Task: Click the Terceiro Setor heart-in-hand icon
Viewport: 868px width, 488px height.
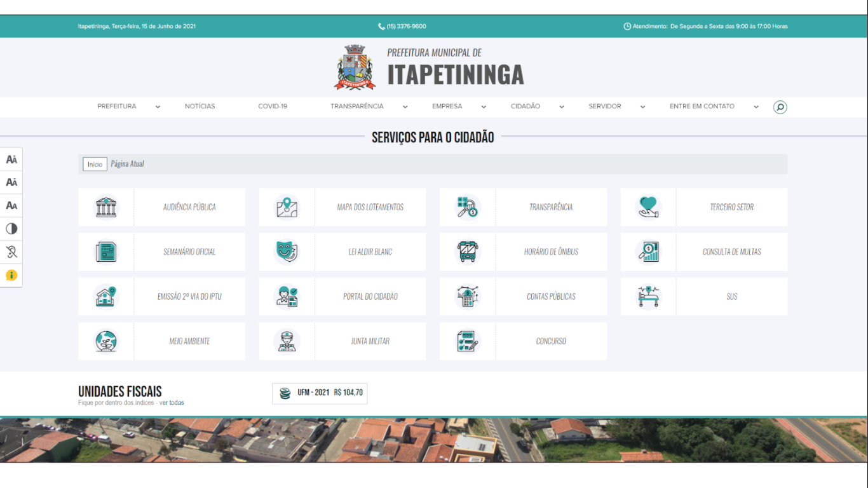Action: coord(648,207)
